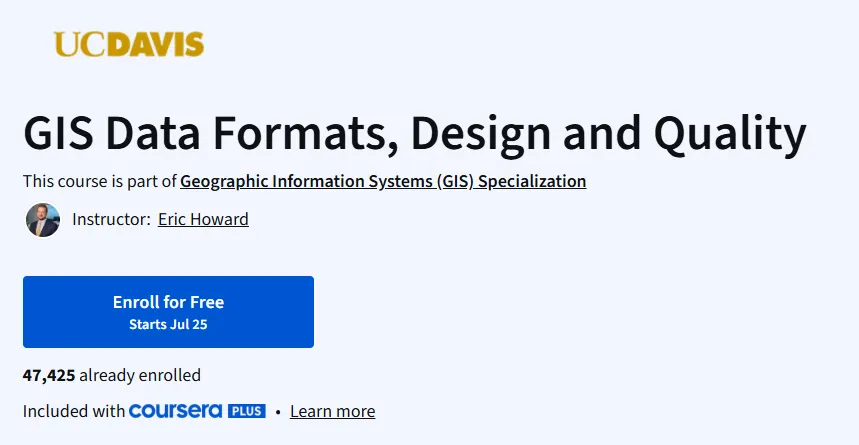This screenshot has width=859, height=445.
Task: Open Eric Howard's instructor page link
Action: [203, 219]
